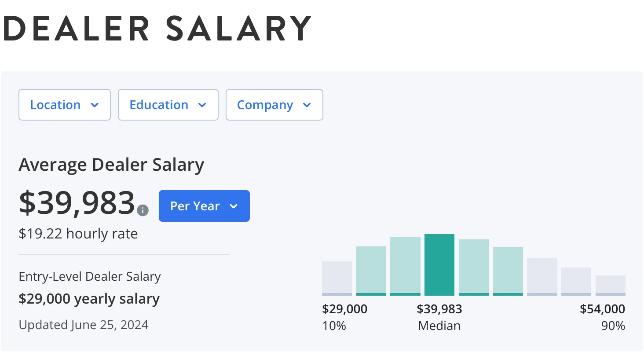Click the info icon next to $39,983
The image size is (644, 352).
click(x=143, y=210)
